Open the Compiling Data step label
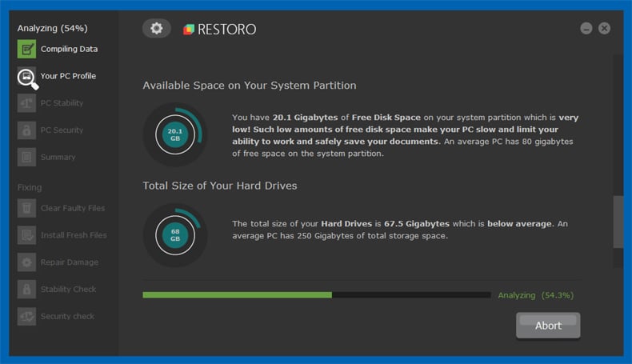 [69, 49]
